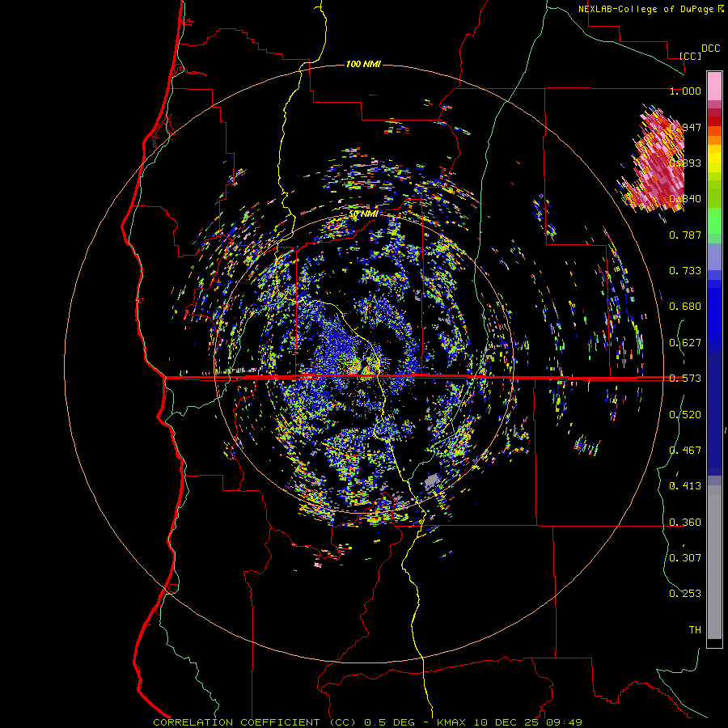Screen dimensions: 728x728
Task: Select the DCC label above the legend
Action: 710,49
